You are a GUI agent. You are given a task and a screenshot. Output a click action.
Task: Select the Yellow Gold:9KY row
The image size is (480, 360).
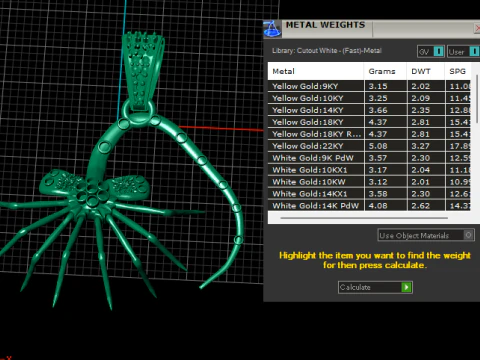(x=369, y=86)
